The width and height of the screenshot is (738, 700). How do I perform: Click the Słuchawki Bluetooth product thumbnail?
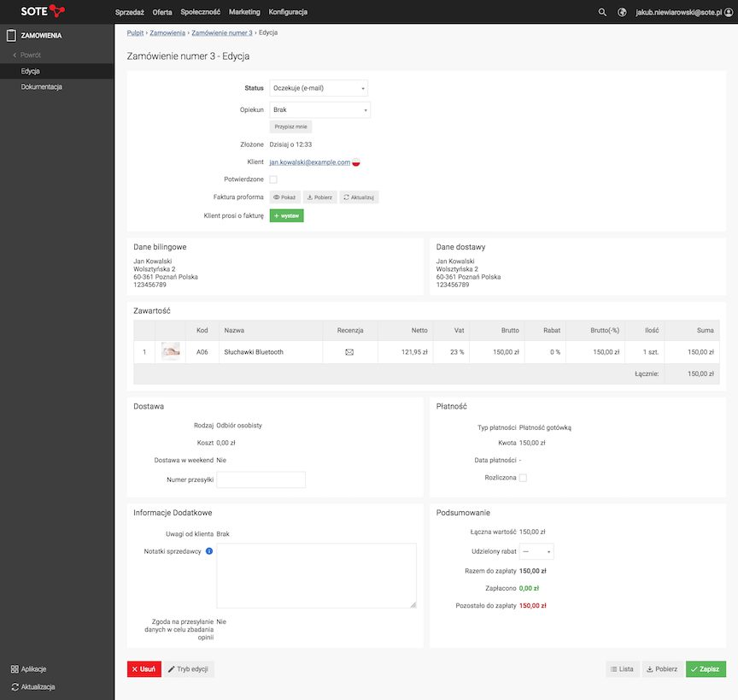(x=171, y=351)
